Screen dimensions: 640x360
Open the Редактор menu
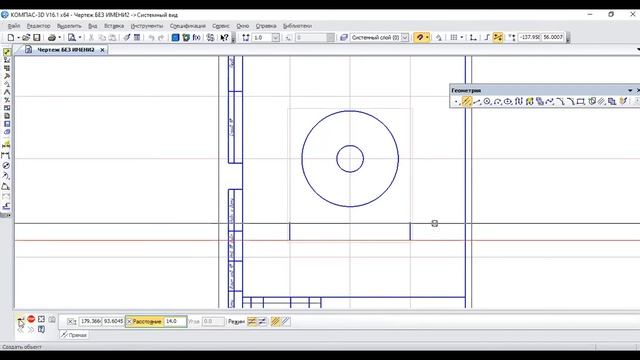pos(39,26)
